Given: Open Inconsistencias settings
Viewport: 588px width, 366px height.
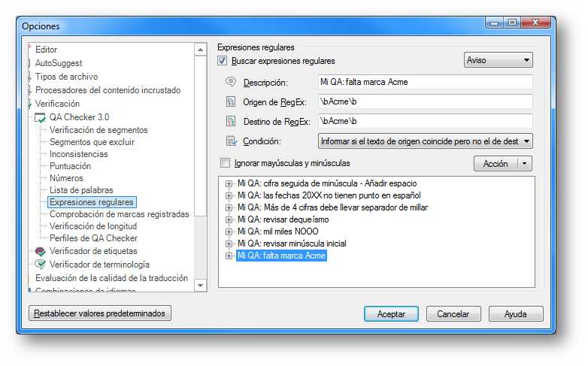Looking at the screenshot, I should point(78,154).
